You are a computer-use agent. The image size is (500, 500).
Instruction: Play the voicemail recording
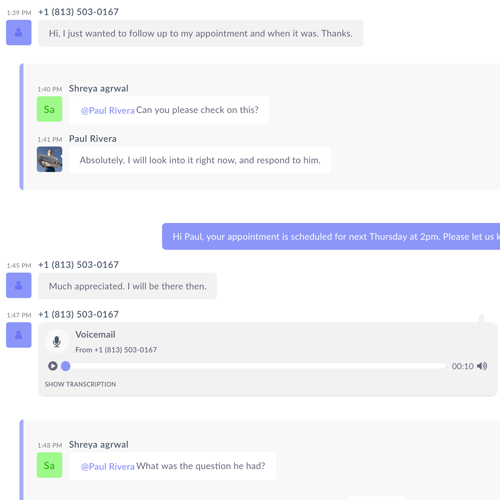pos(53,366)
